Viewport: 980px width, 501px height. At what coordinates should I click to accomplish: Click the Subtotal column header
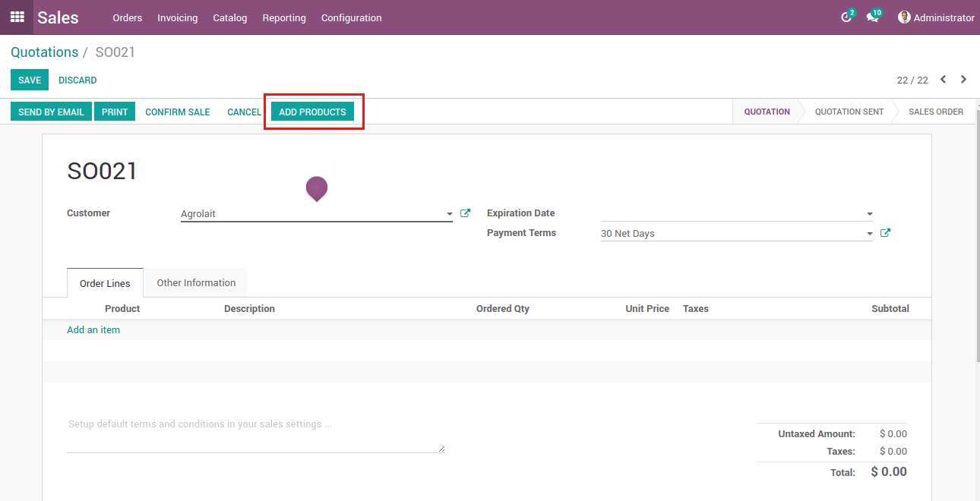(x=890, y=308)
